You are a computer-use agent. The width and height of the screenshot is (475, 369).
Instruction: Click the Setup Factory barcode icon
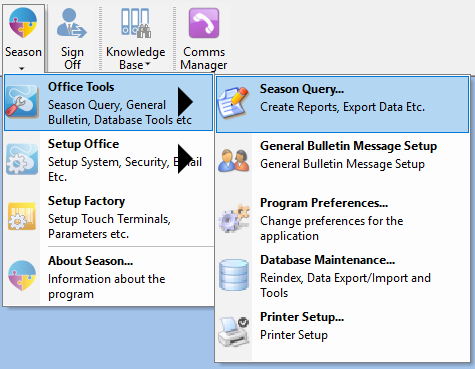22,216
